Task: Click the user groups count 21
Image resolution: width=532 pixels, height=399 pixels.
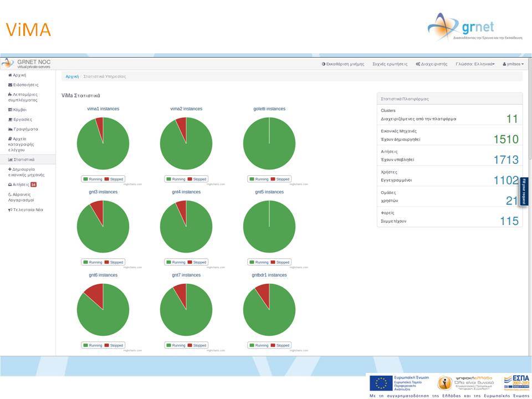Action: tap(512, 201)
